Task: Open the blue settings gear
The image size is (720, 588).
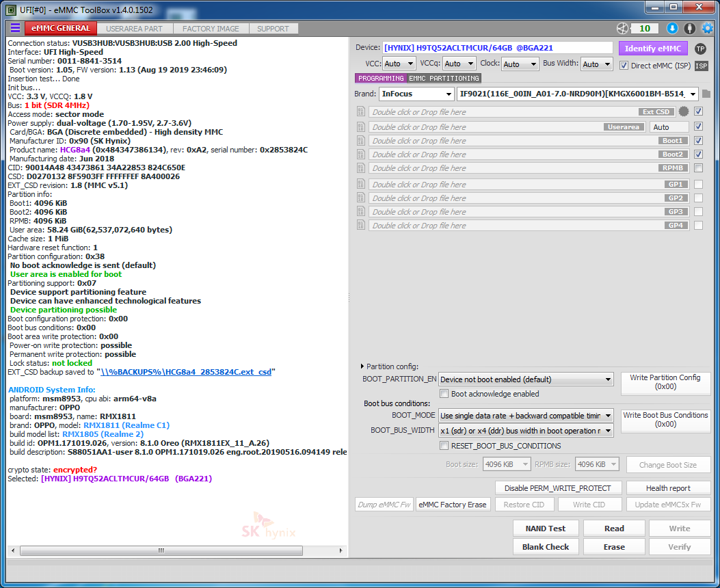Action: click(x=708, y=29)
